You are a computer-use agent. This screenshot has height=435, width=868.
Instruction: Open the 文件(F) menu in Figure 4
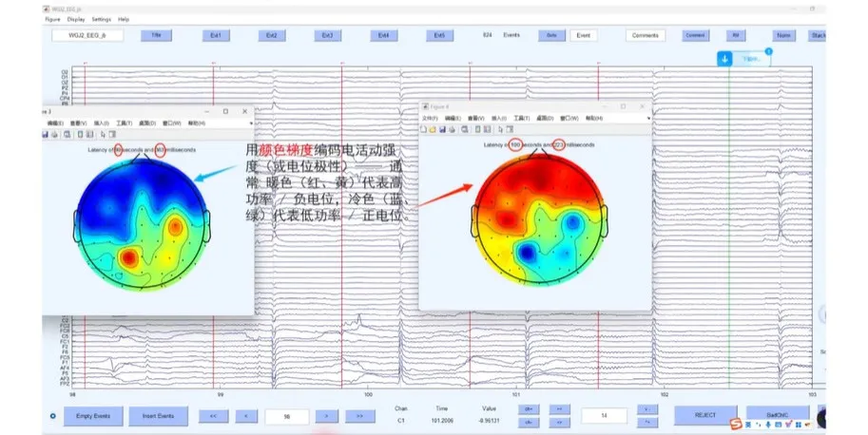coord(430,118)
